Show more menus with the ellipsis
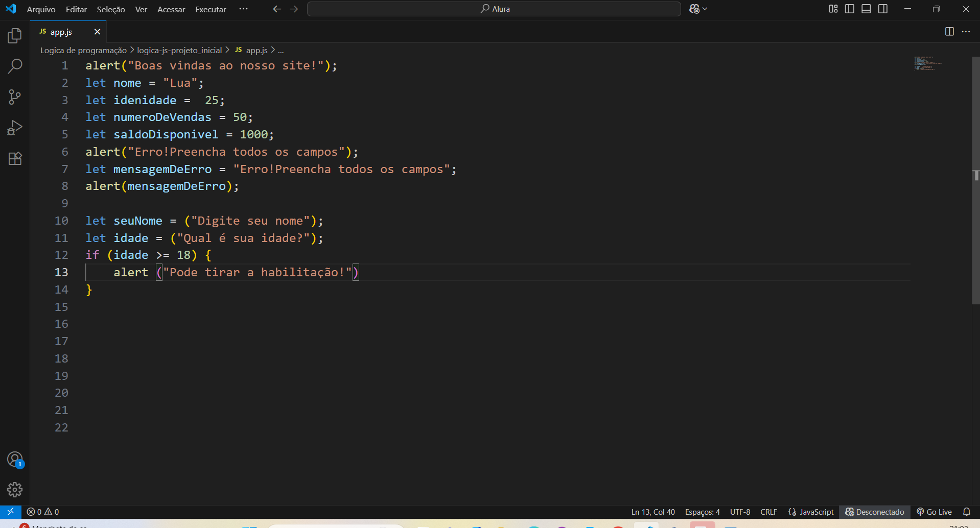980x528 pixels. point(243,9)
